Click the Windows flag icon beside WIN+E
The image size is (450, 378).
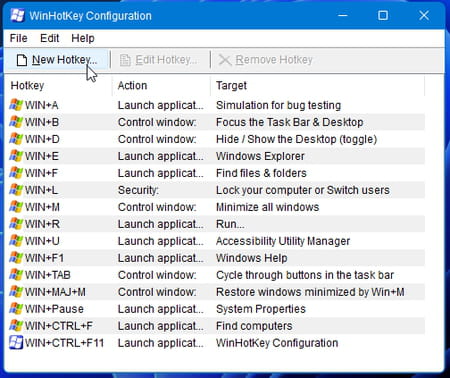tap(16, 156)
